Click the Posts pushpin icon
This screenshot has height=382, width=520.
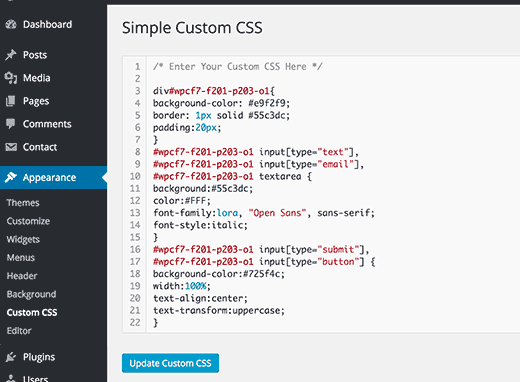point(11,55)
